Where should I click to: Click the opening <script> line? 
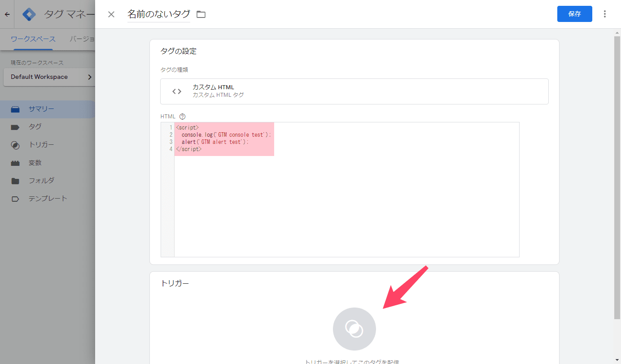(187, 128)
